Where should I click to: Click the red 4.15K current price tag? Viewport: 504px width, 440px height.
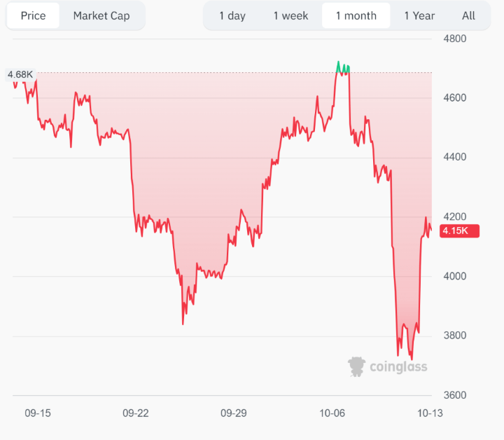[458, 231]
